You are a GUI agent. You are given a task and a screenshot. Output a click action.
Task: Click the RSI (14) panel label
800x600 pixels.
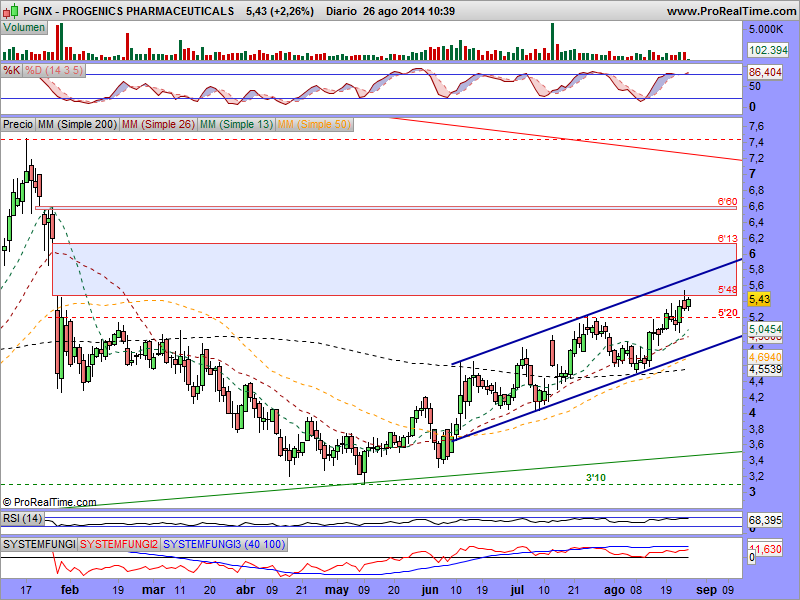point(22,518)
